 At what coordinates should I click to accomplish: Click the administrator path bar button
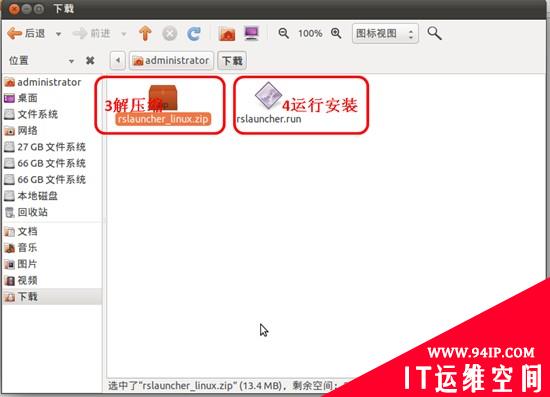(171, 60)
